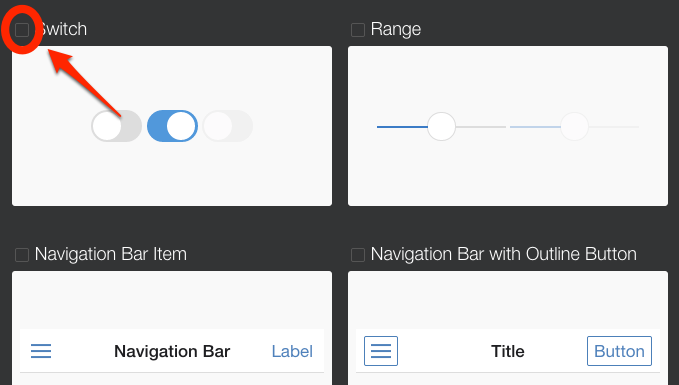The width and height of the screenshot is (679, 385).
Task: Tick the Navigation Bar Item checkbox
Action: (22, 255)
